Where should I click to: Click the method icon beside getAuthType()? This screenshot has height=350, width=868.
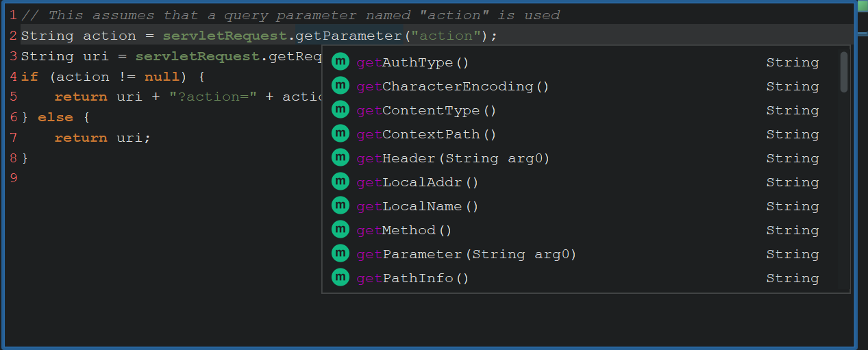(340, 62)
